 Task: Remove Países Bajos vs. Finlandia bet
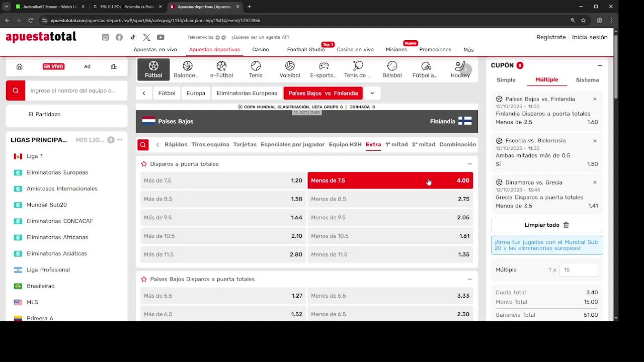(x=595, y=99)
